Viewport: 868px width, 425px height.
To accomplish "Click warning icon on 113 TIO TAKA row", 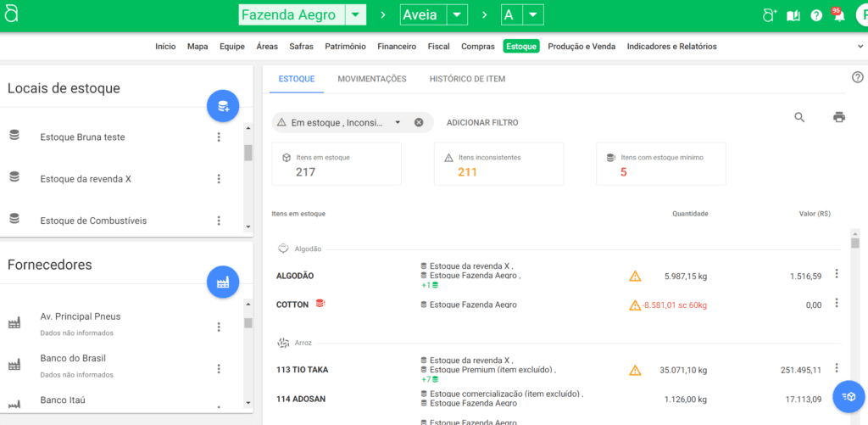I will pos(635,370).
